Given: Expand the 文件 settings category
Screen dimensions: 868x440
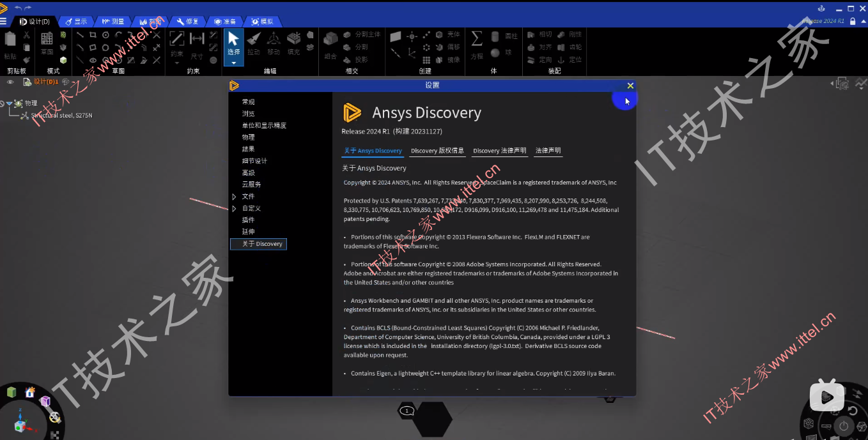Looking at the screenshot, I should pos(234,196).
